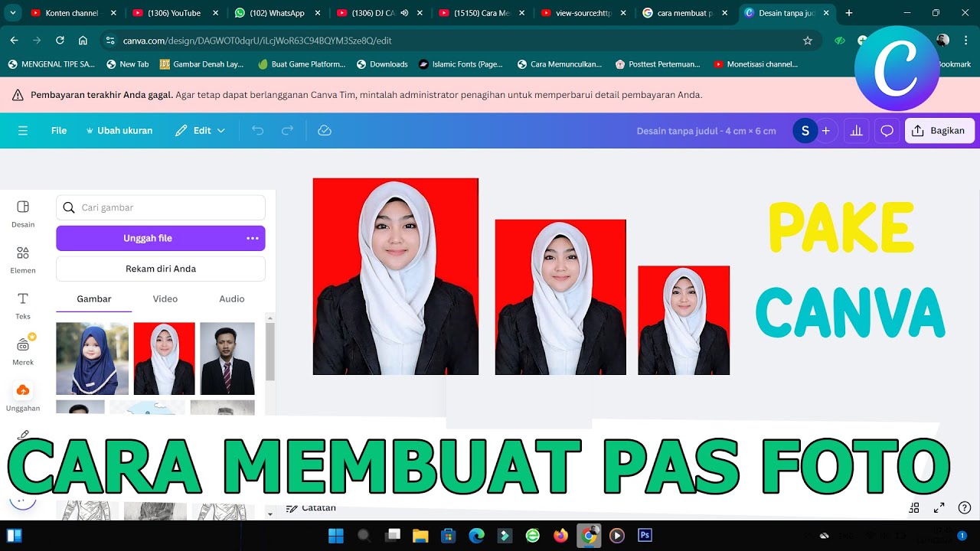Click the uploads panel vertical scrollbar
The image size is (980, 551).
click(x=270, y=352)
